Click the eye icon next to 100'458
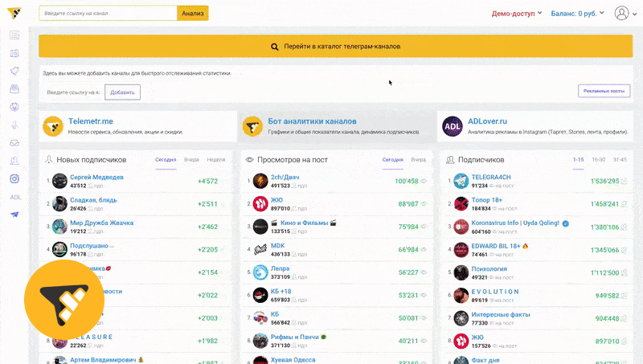This screenshot has height=364, width=643. tap(424, 181)
